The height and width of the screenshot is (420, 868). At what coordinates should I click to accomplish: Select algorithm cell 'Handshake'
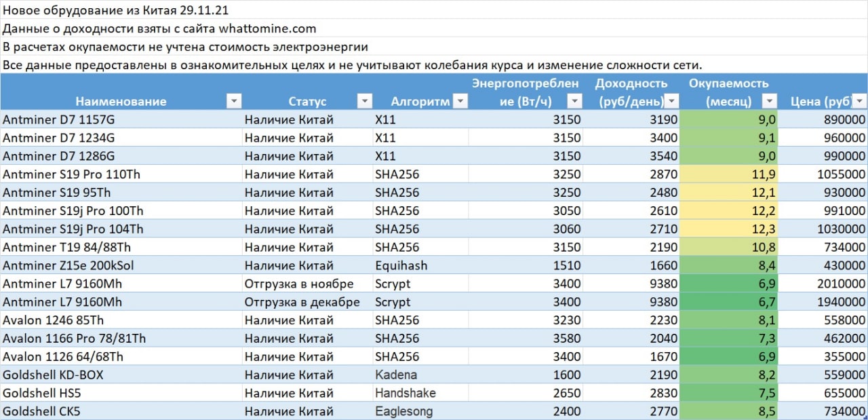421,394
